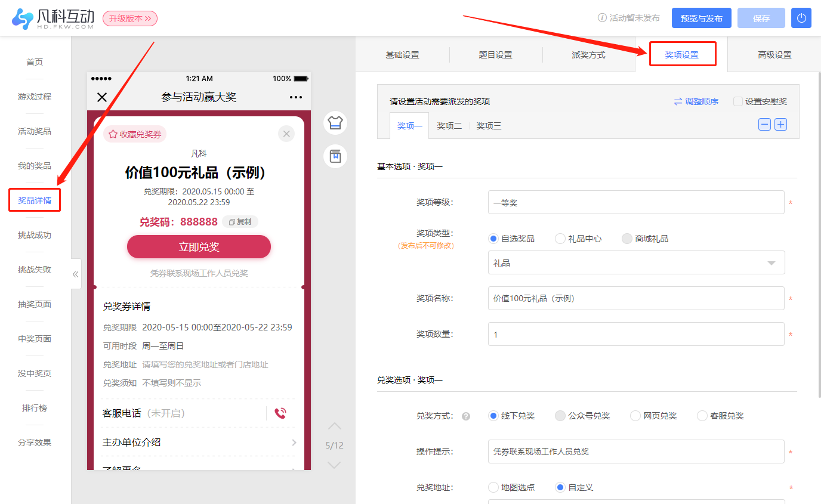Click 升级版本 upgrade button
The height and width of the screenshot is (504, 821).
(130, 18)
